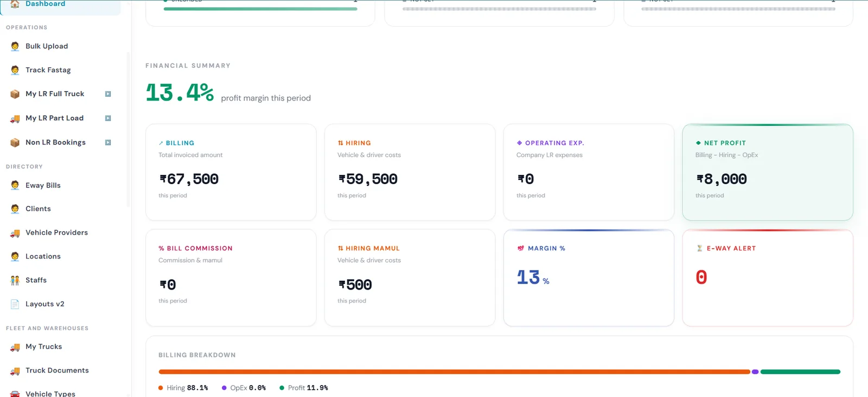The image size is (868, 397).
Task: Click the Eway Bills person icon
Action: coord(15,185)
